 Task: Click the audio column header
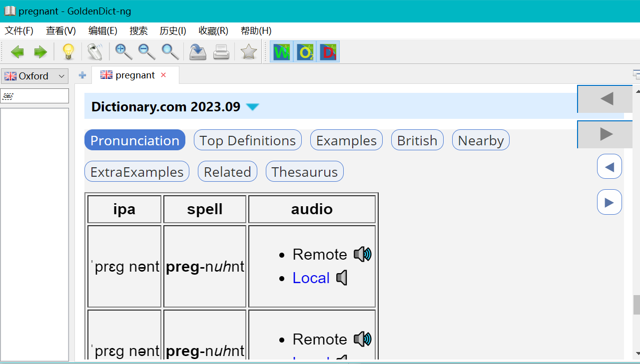pos(312,209)
